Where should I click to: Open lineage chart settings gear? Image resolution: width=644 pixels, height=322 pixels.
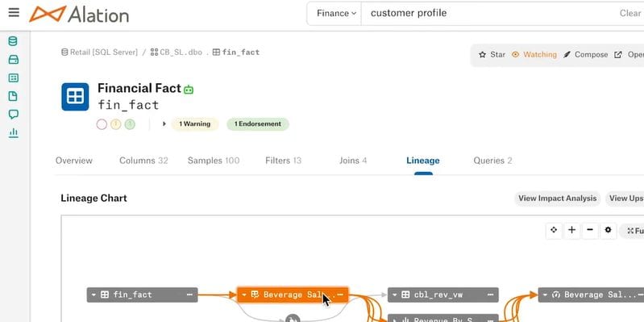(x=609, y=230)
